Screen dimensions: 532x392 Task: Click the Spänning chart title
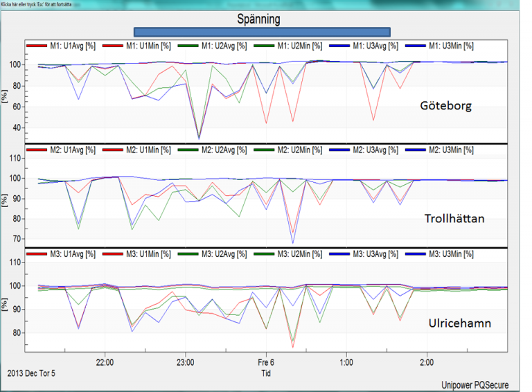258,19
